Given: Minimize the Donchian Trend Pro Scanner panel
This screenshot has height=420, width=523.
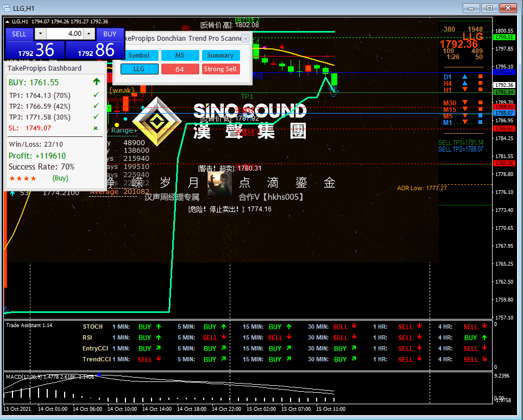Looking at the screenshot, I should coord(245,39).
